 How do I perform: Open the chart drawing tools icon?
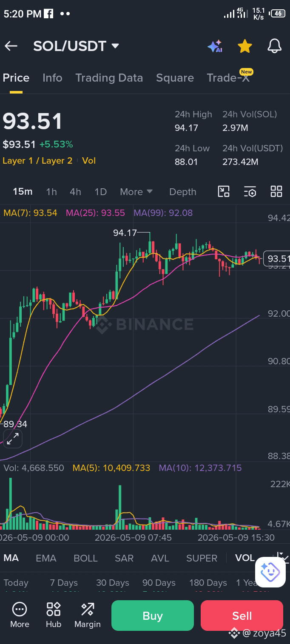224,192
